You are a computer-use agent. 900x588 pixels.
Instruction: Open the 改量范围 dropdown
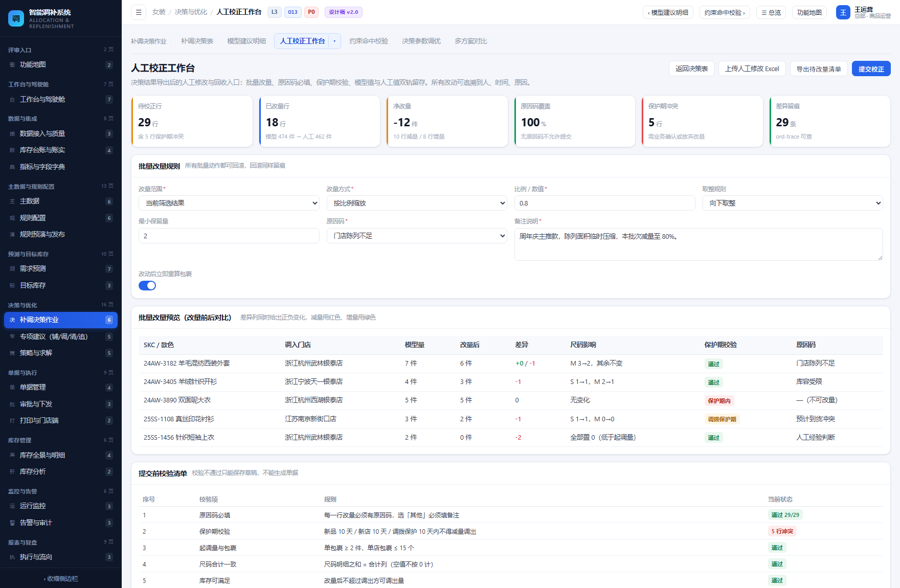[x=229, y=203]
